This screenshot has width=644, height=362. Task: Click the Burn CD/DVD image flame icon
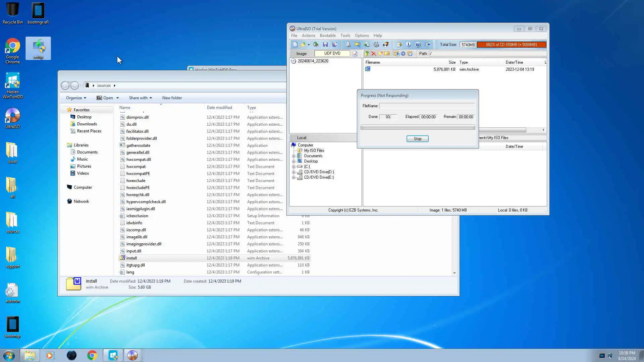pyautogui.click(x=386, y=45)
